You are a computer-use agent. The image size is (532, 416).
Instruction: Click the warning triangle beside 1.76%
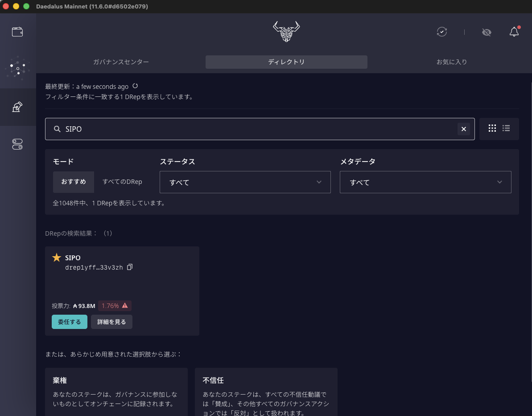tap(125, 305)
